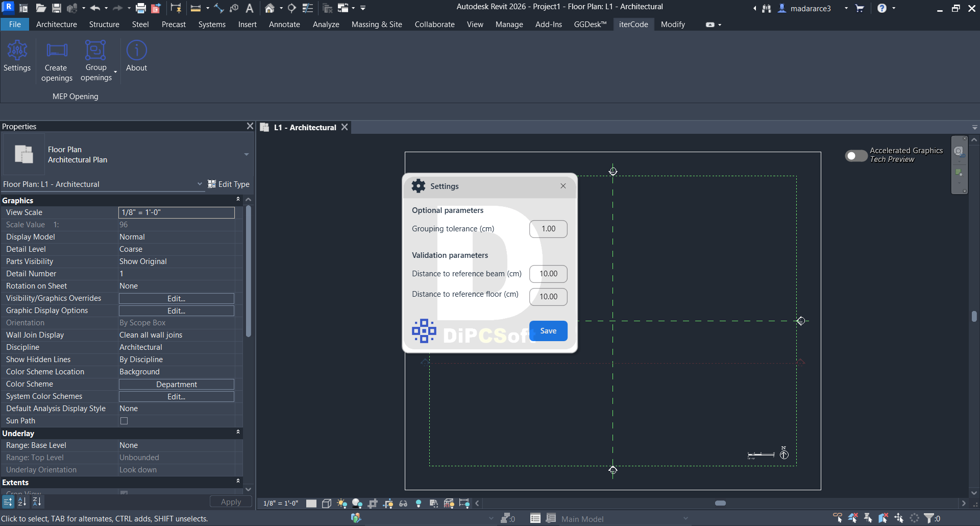
Task: Click Temporary Hide/Isolate glasses icon
Action: 403,504
